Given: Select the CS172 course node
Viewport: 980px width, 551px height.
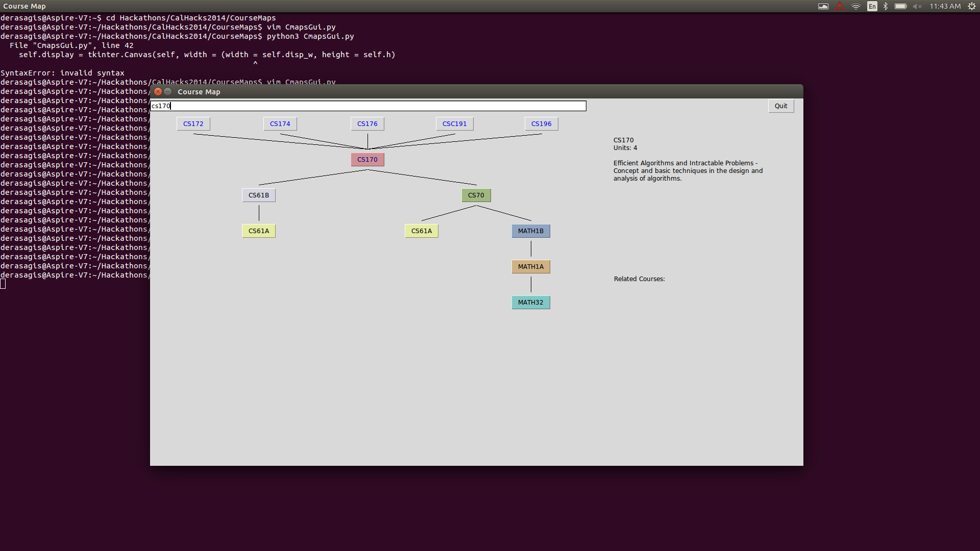Looking at the screenshot, I should (193, 124).
